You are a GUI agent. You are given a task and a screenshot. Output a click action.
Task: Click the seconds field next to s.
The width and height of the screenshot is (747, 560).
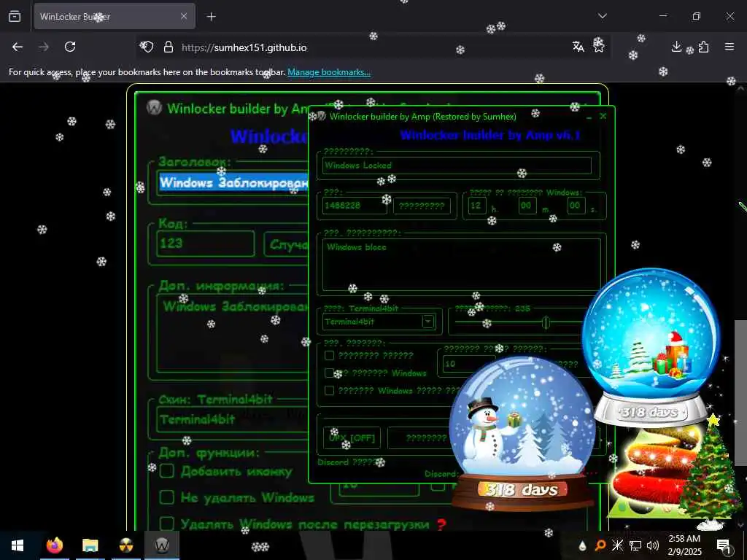coord(576,206)
